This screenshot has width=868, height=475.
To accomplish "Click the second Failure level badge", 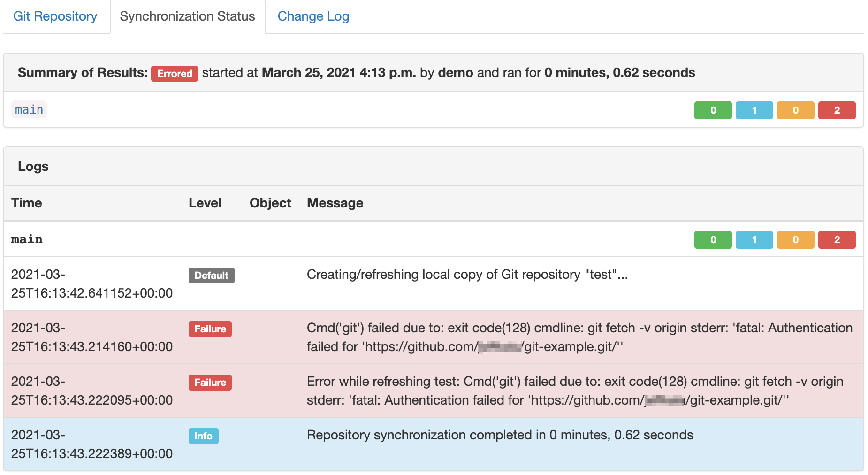I will click(x=210, y=383).
